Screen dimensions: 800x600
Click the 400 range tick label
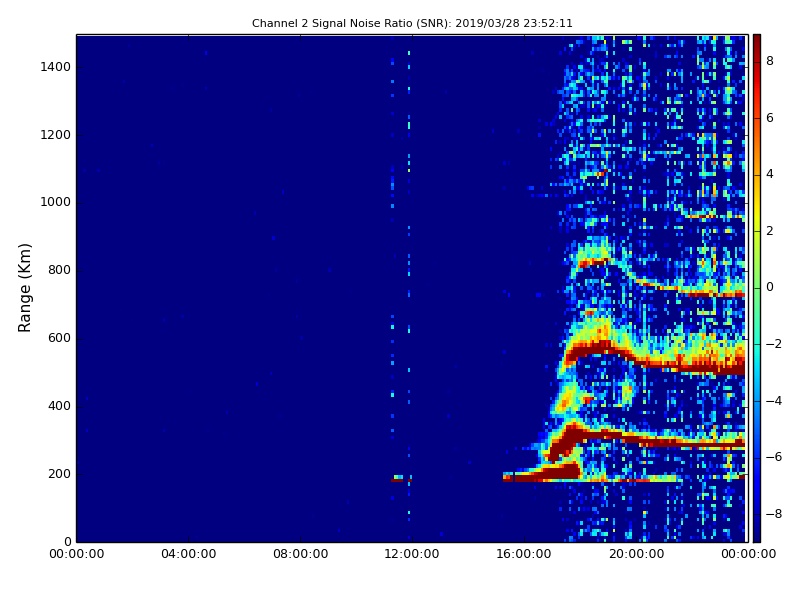coord(59,406)
